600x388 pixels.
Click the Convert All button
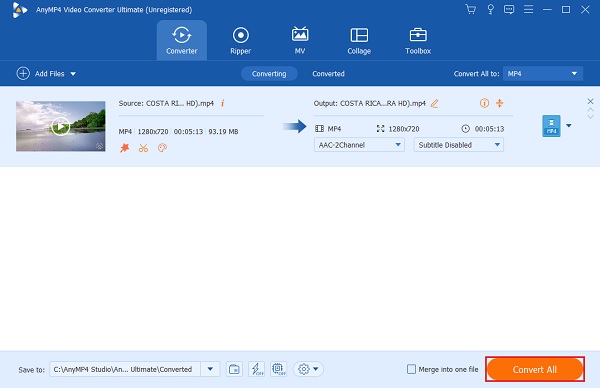(535, 369)
